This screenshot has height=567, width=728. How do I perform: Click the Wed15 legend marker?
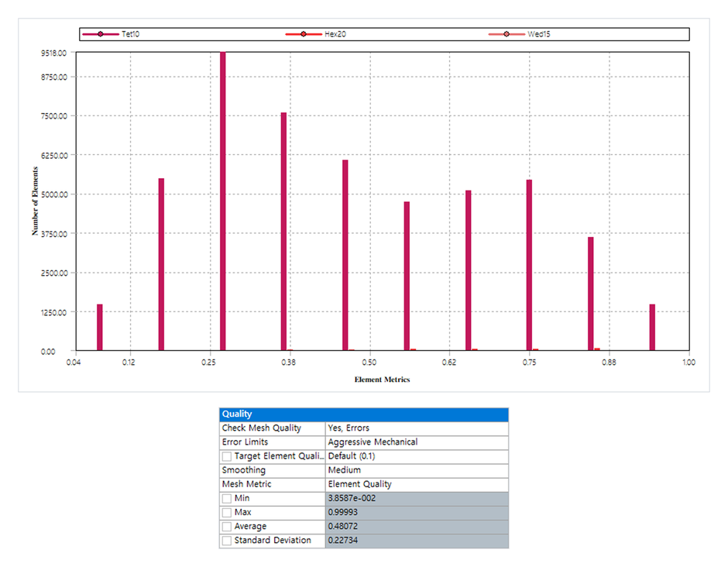click(506, 34)
